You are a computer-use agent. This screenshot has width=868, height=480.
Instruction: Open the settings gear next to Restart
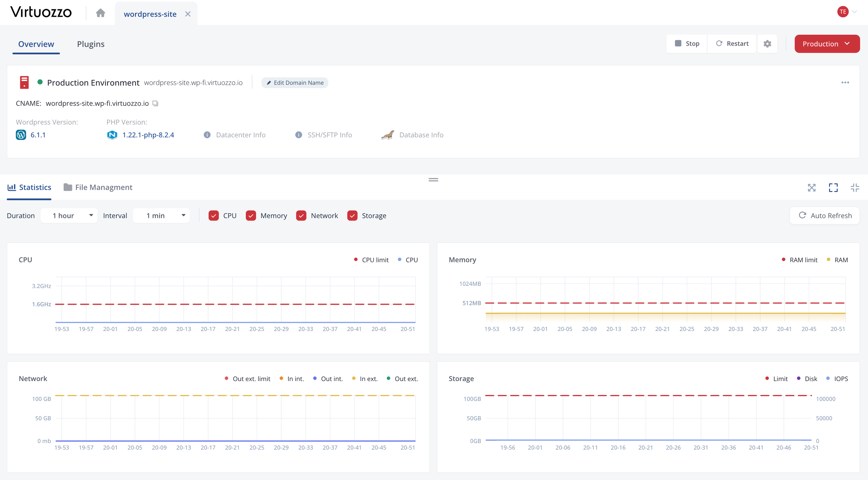767,44
